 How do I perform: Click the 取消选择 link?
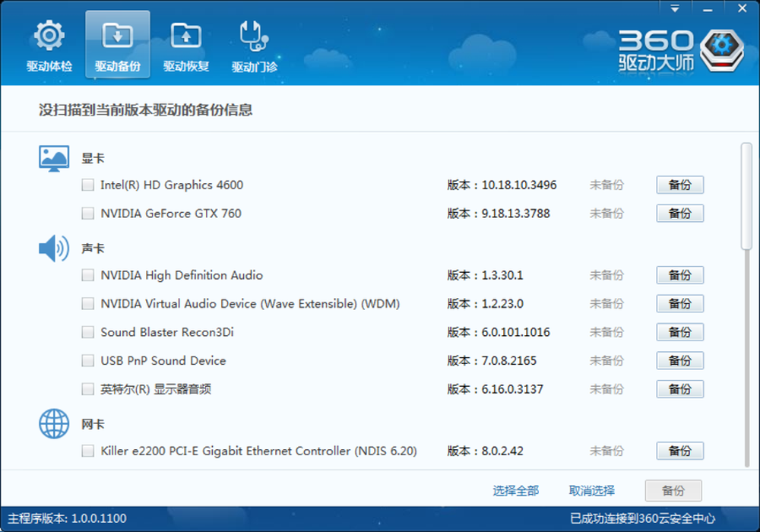click(592, 491)
